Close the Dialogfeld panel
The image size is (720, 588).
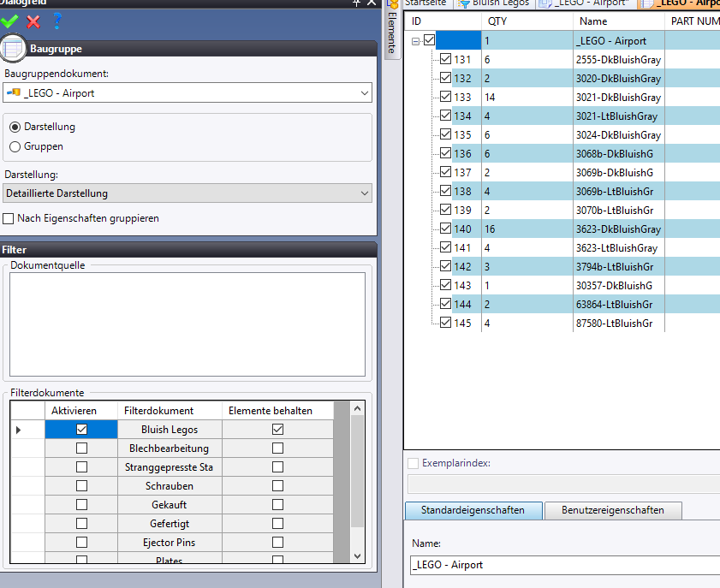pyautogui.click(x=372, y=3)
